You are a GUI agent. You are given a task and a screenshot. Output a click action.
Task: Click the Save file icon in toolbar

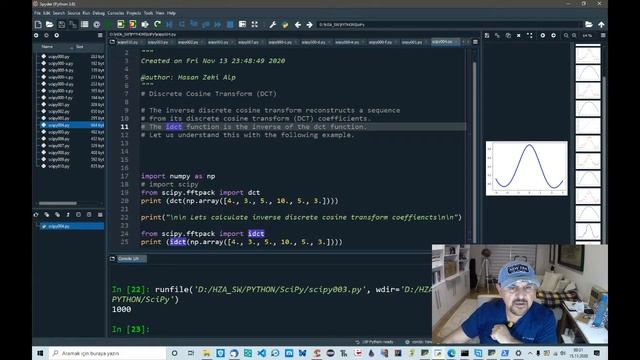[x=61, y=24]
